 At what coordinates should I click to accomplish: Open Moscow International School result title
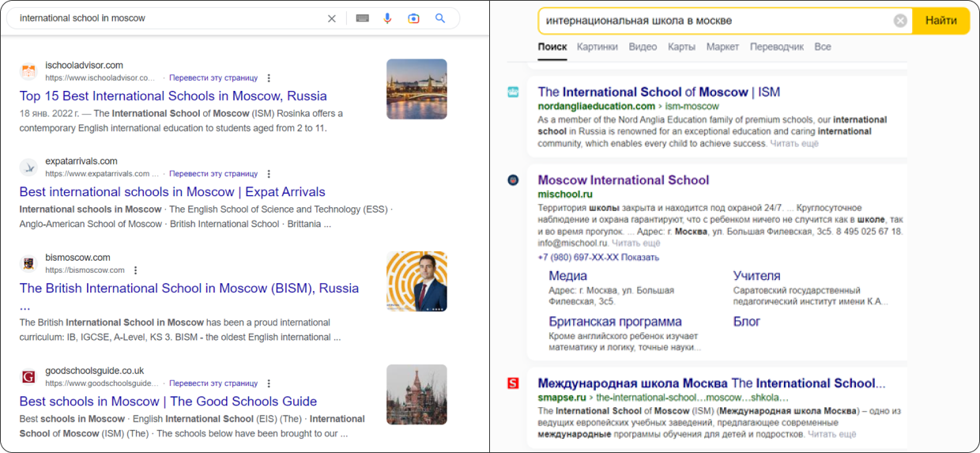click(x=624, y=180)
